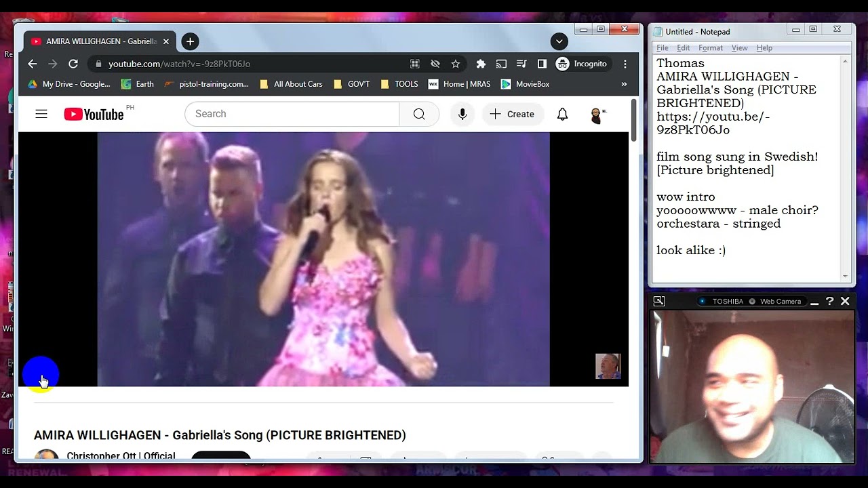Open the Notepad Format menu
Screen dimensions: 868x488
(x=711, y=48)
